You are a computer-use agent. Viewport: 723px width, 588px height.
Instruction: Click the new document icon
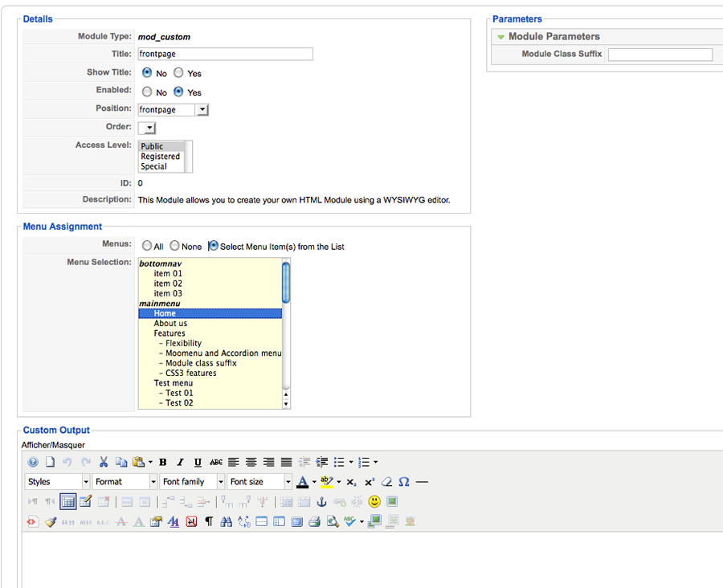tap(51, 462)
